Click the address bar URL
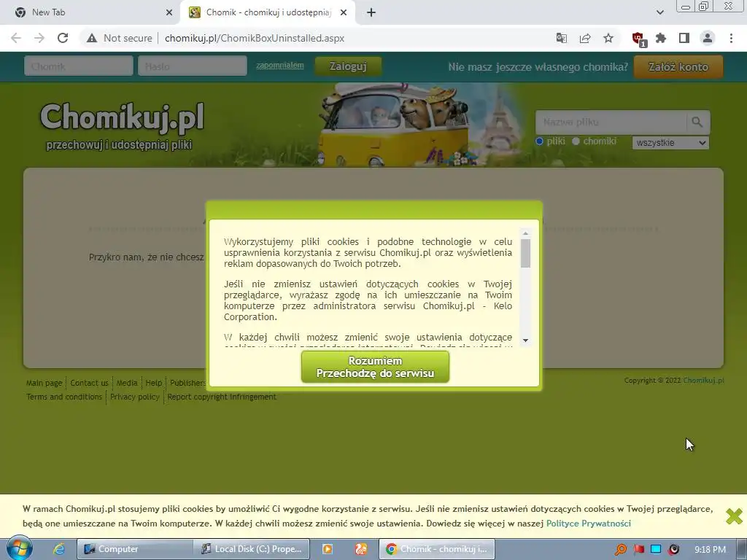747x560 pixels. pyautogui.click(x=255, y=38)
